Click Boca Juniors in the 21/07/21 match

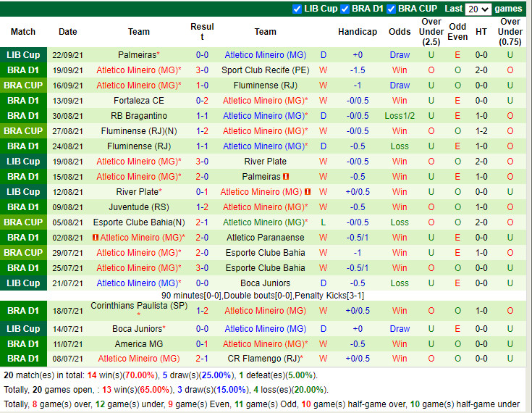[x=265, y=283]
